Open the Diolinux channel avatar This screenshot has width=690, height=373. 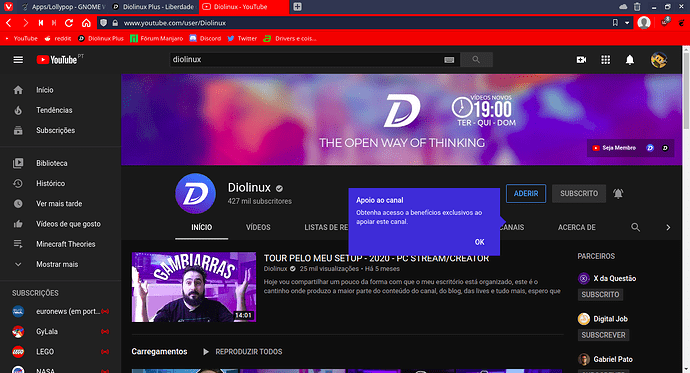195,194
